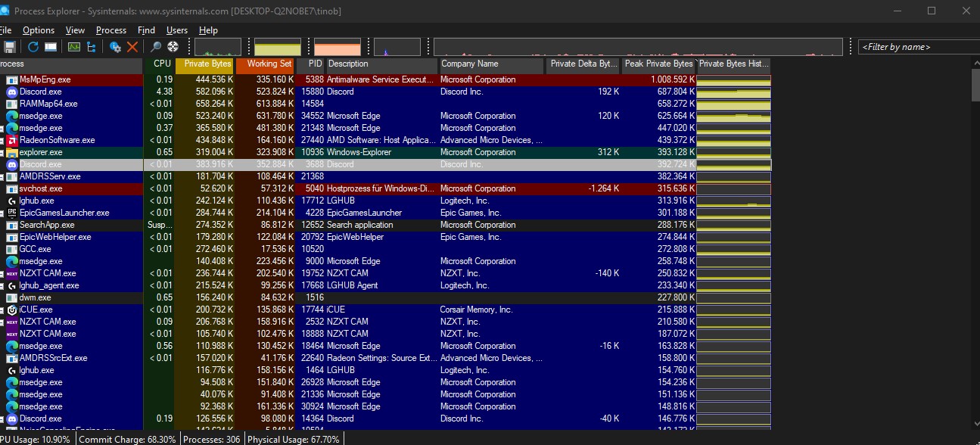The image size is (980, 445).
Task: Sort by the Private Delta Bytes column header
Action: tap(583, 65)
